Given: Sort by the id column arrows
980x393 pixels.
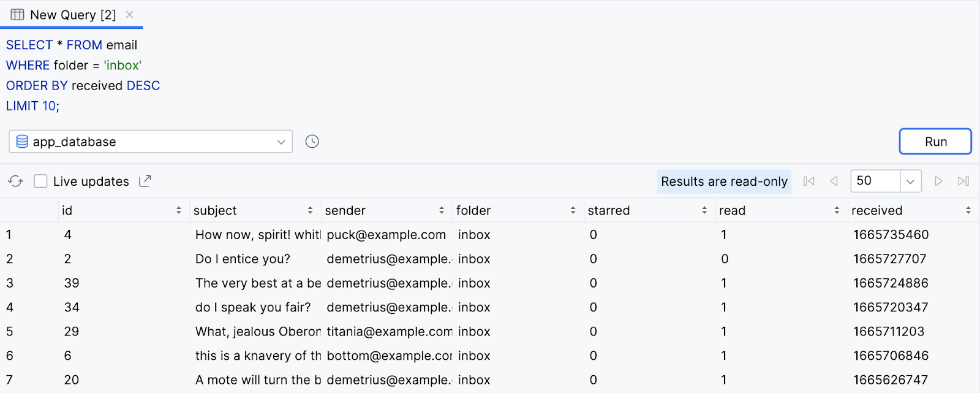Looking at the screenshot, I should point(179,210).
